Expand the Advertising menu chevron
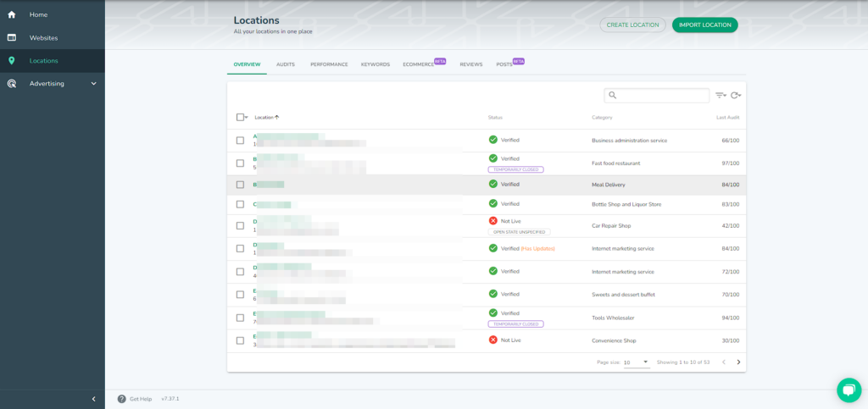Image resolution: width=868 pixels, height=409 pixels. (x=93, y=84)
